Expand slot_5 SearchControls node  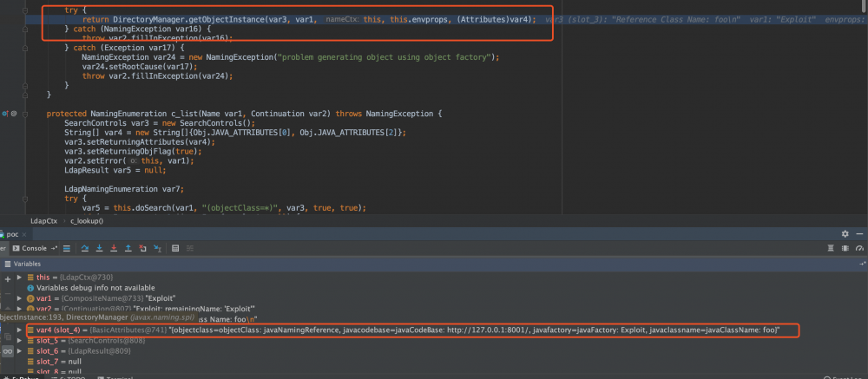[19, 340]
